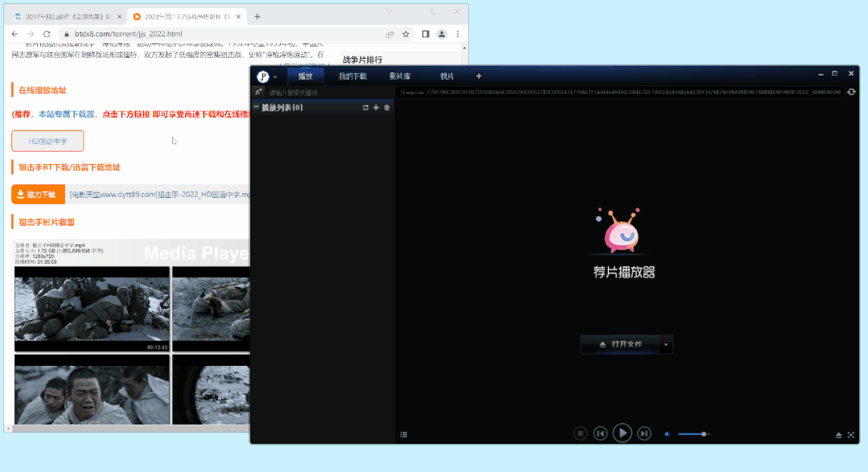Image resolution: width=868 pixels, height=472 pixels.
Task: Click the browser horizontal scrollbar
Action: pos(130,429)
